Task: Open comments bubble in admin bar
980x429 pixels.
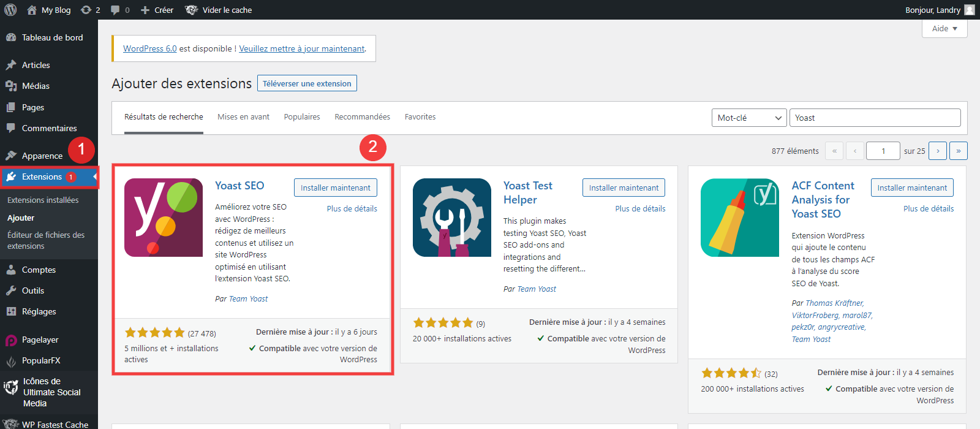Action: (120, 10)
